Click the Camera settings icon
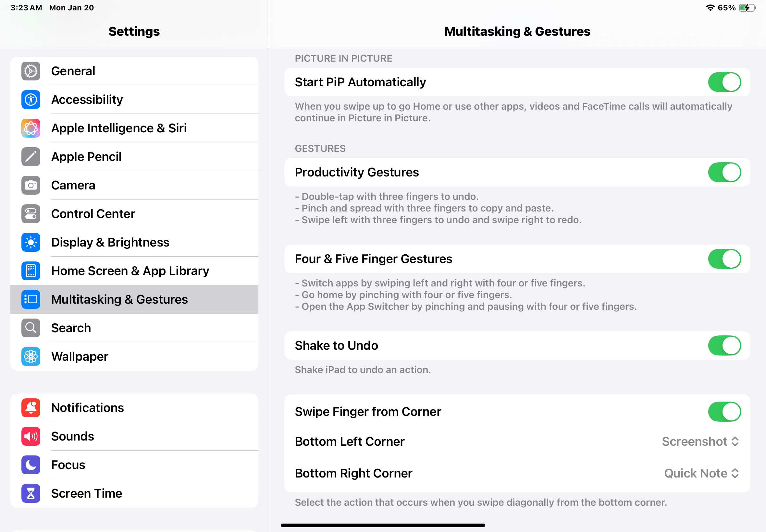 coord(30,185)
